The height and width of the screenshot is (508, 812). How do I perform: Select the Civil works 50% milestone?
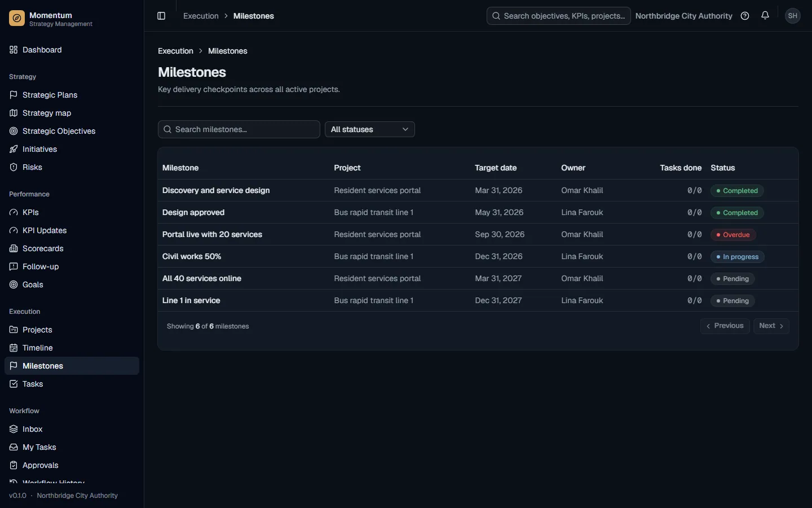192,256
